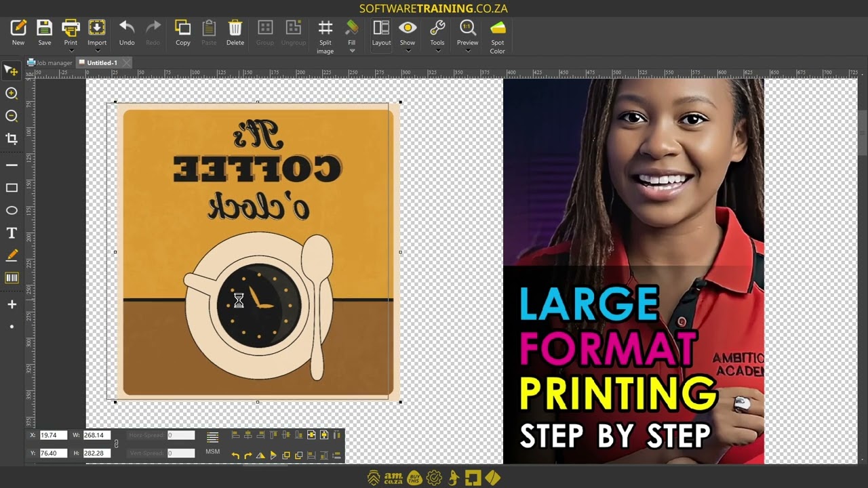Select the Text tool
This screenshot has height=488, width=868.
(x=12, y=233)
